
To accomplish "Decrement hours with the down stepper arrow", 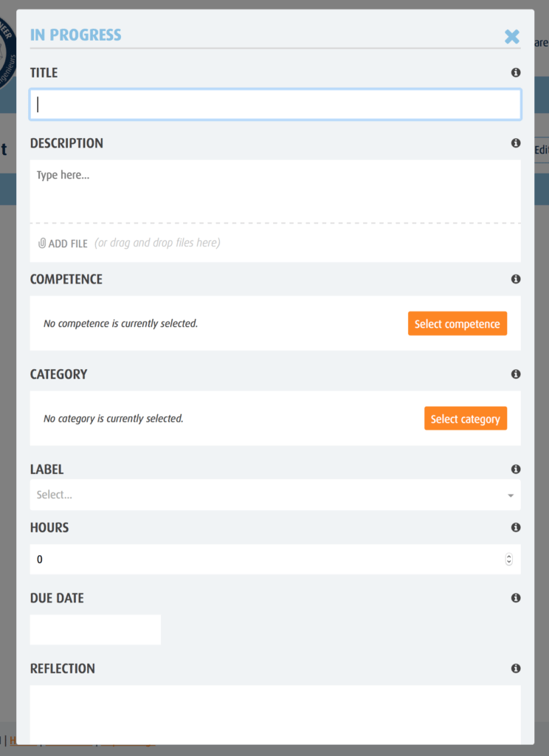I will click(508, 562).
